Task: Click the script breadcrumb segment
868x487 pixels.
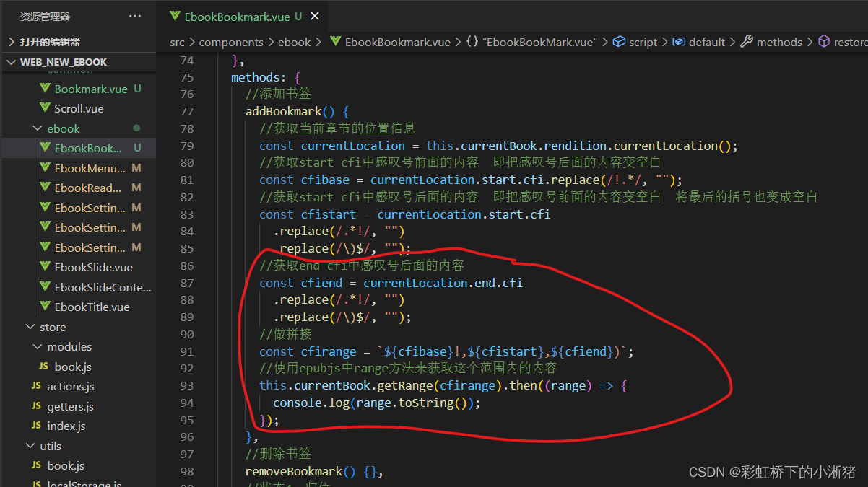Action: pos(643,42)
